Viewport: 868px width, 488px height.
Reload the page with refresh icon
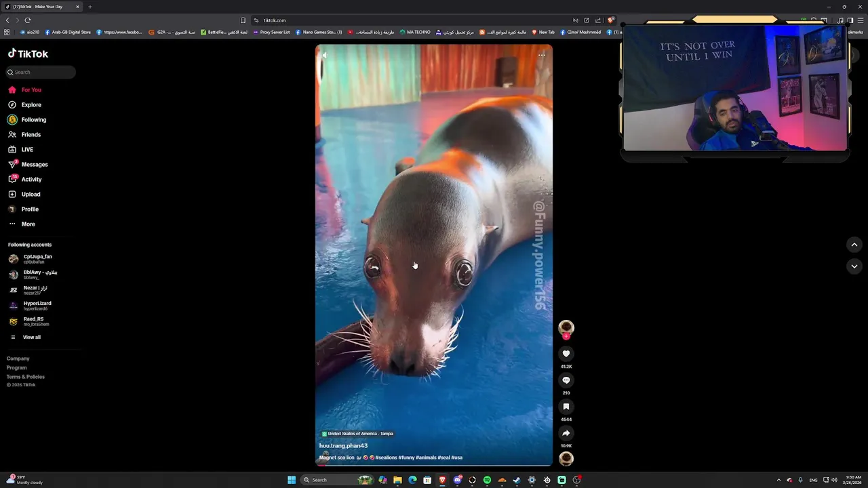pos(28,20)
